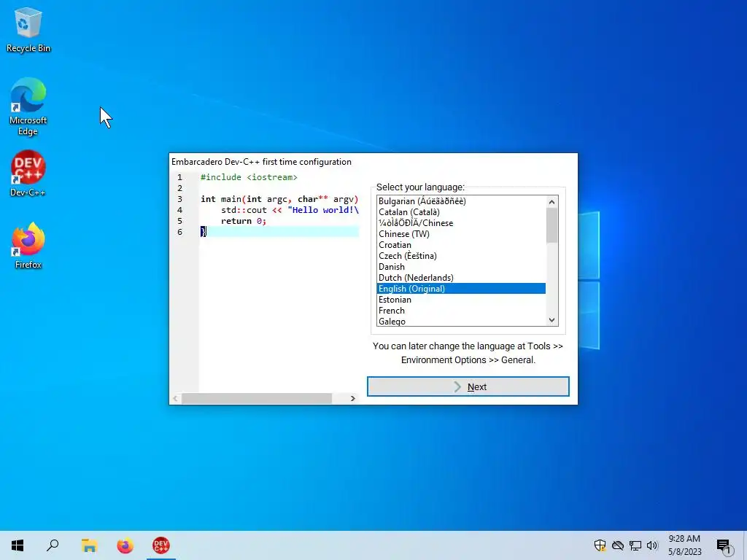Click code preview horizontal scrollbar thumb

[x=257, y=398]
